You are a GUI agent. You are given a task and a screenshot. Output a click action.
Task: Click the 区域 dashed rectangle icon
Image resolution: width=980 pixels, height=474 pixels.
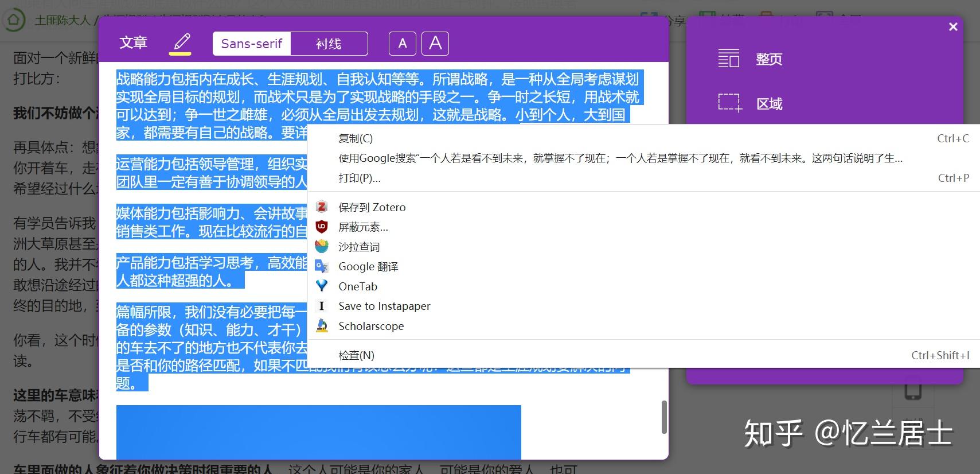729,103
